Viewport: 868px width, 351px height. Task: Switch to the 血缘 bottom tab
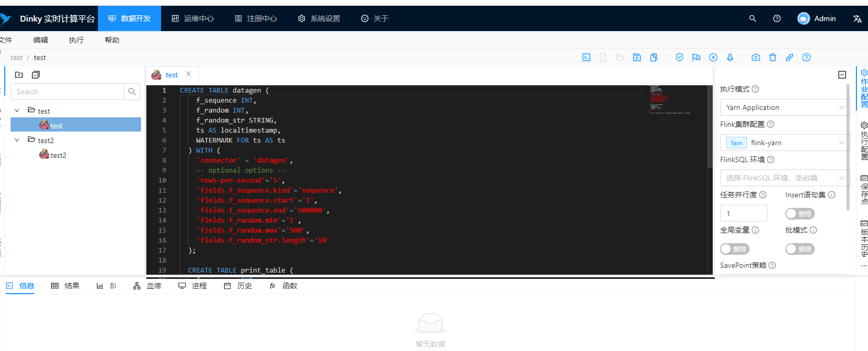[x=147, y=286]
